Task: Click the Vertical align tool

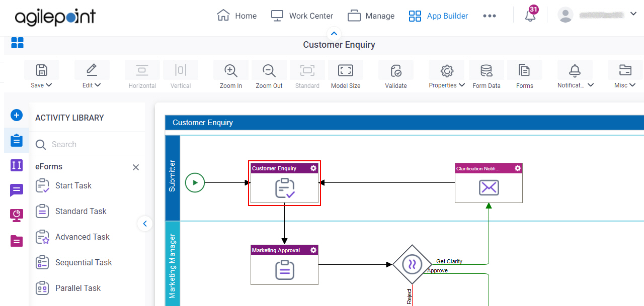Action: point(181,75)
